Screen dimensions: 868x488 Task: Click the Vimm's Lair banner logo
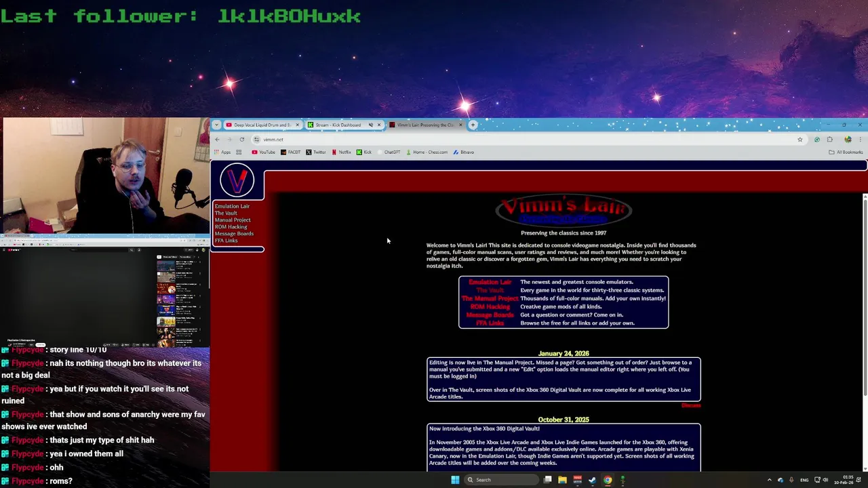tap(564, 211)
